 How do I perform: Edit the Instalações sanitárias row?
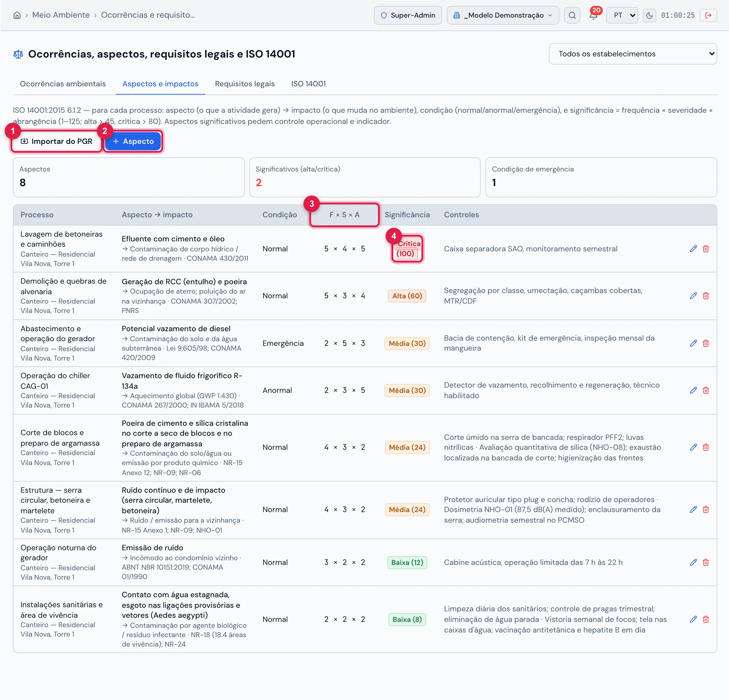[x=693, y=619]
